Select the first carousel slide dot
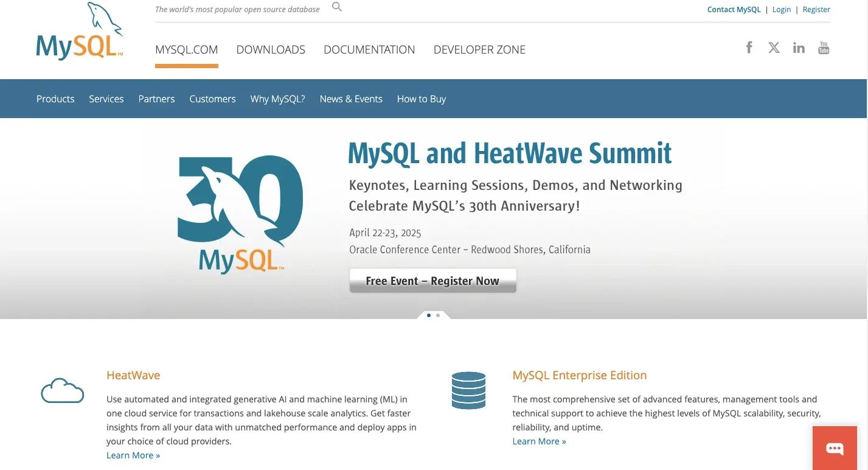This screenshot has height=470, width=868. tap(429, 315)
